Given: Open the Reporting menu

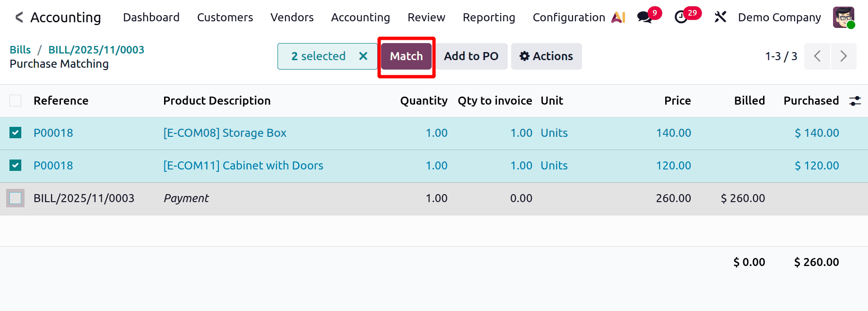Looking at the screenshot, I should [x=489, y=18].
